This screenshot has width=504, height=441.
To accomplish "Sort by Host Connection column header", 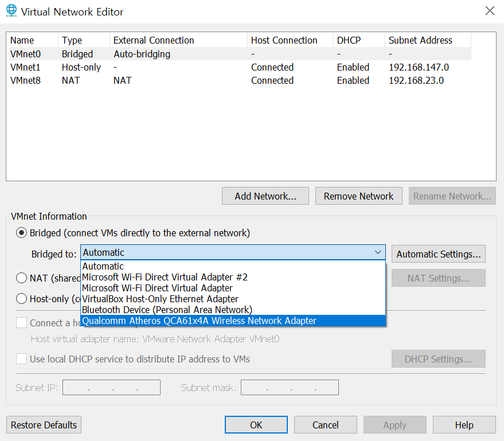I will pyautogui.click(x=291, y=40).
